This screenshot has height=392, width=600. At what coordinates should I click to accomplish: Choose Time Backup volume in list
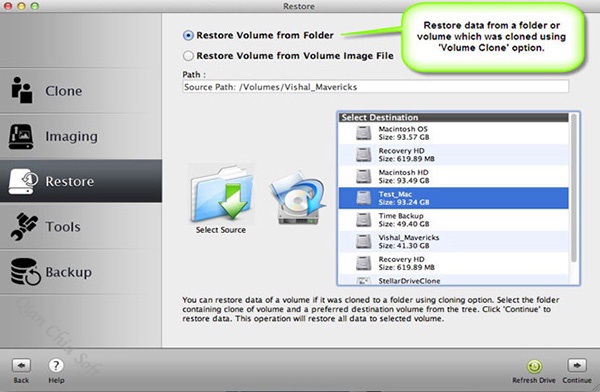[453, 220]
